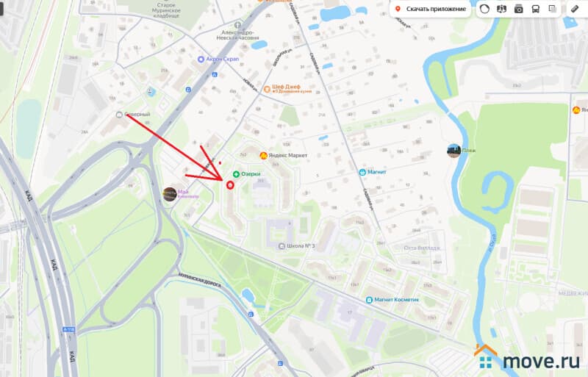Open the folded city map icon
Image resolution: width=588 pixels, height=377 pixels.
501,9
